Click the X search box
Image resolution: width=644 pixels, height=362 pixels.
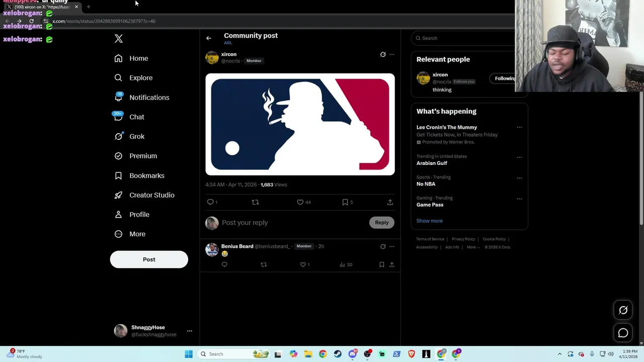tap(463, 38)
